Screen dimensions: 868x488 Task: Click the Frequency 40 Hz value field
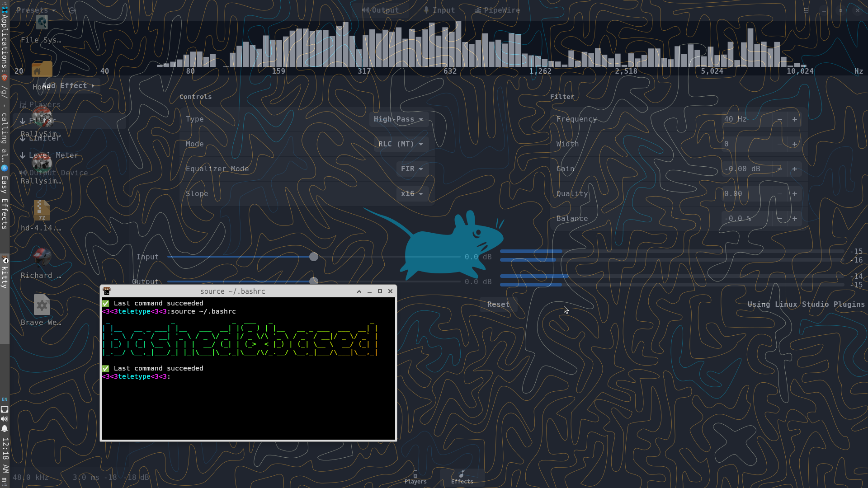point(747,119)
